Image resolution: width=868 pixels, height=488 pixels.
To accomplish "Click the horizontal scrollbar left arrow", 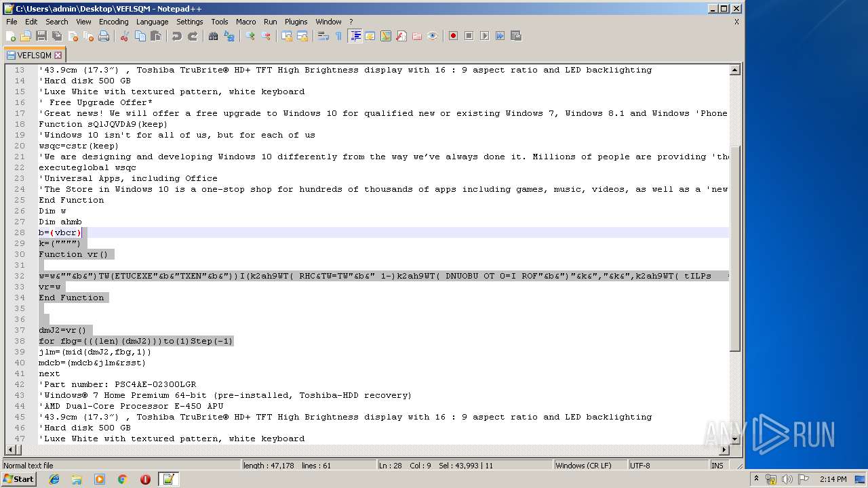I will point(10,450).
